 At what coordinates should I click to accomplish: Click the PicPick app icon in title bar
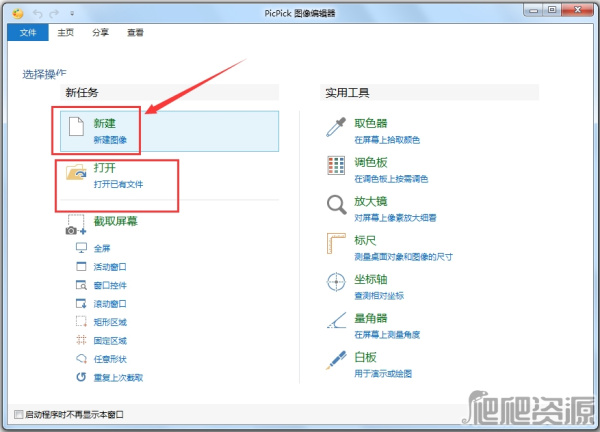click(x=17, y=13)
